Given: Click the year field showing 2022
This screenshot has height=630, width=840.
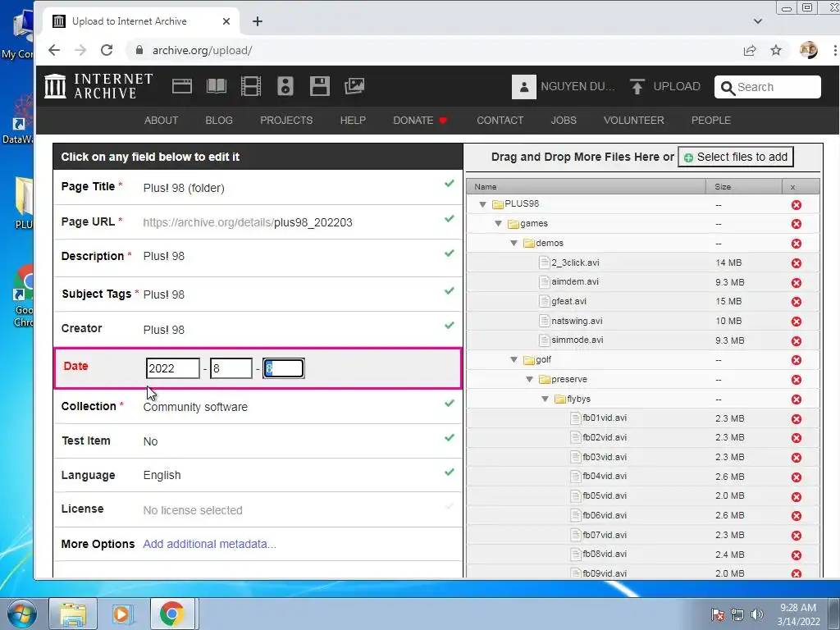Looking at the screenshot, I should point(172,368).
